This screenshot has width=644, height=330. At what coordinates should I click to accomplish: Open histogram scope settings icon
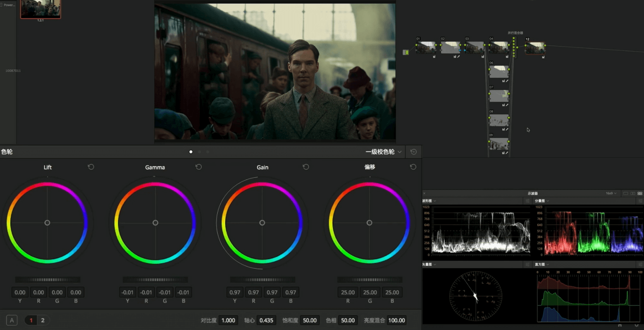tap(640, 264)
